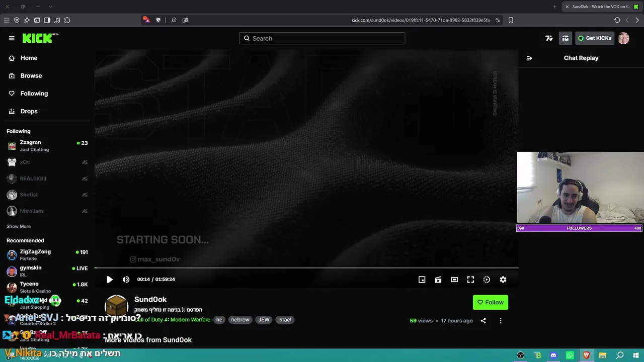Open site settings icon in the address bar
This screenshot has height=362, width=644.
pyautogui.click(x=498, y=20)
